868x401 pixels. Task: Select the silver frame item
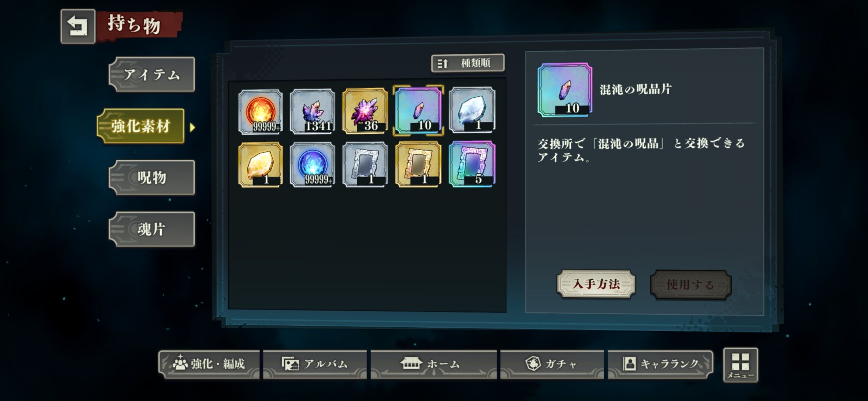365,164
